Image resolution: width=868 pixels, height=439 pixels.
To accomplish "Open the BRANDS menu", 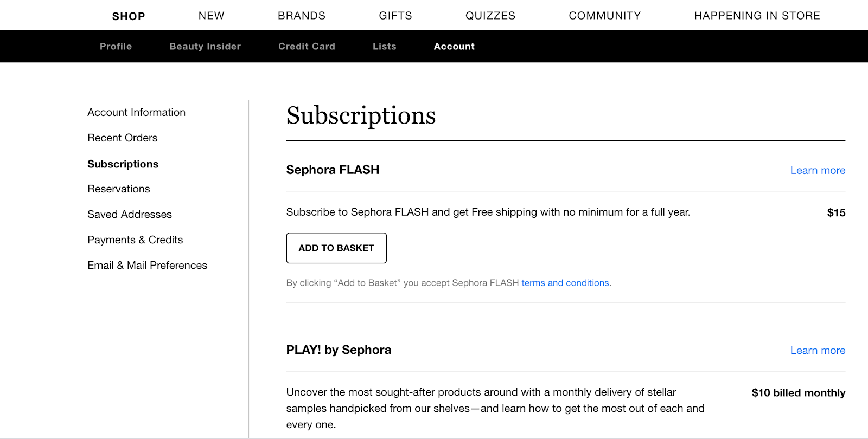I will tap(302, 16).
